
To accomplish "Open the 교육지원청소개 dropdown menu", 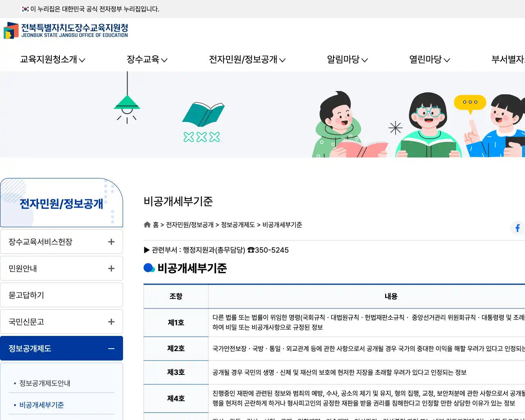I will [52, 59].
